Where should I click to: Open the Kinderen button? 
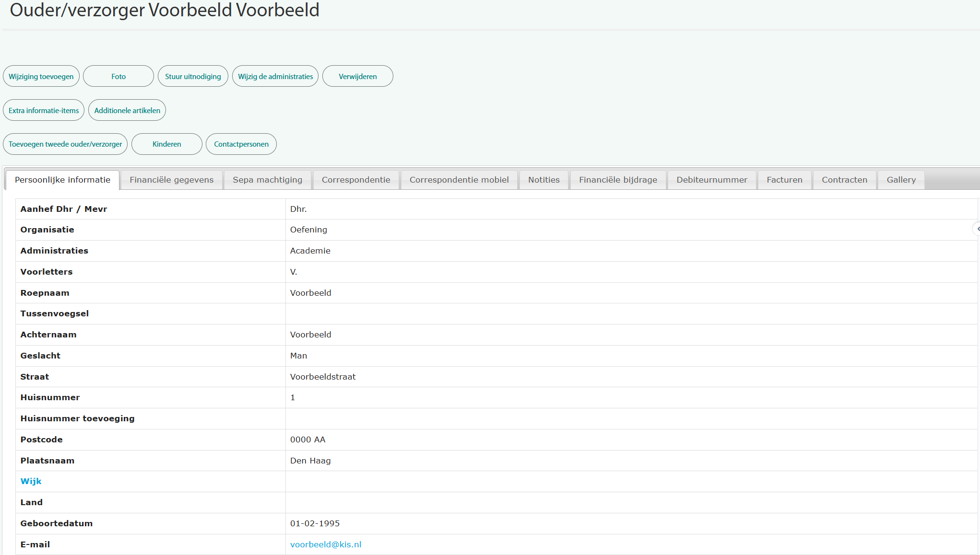[x=167, y=144]
